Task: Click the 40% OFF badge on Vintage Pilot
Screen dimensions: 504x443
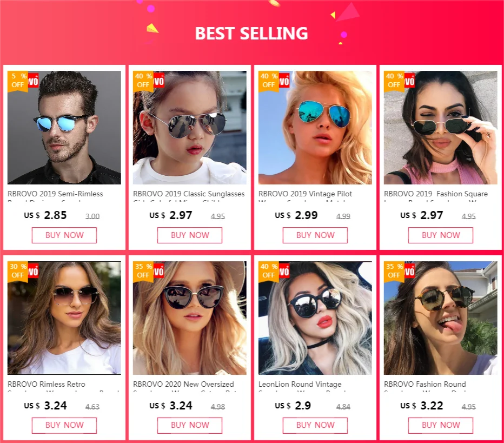Action: coord(269,81)
